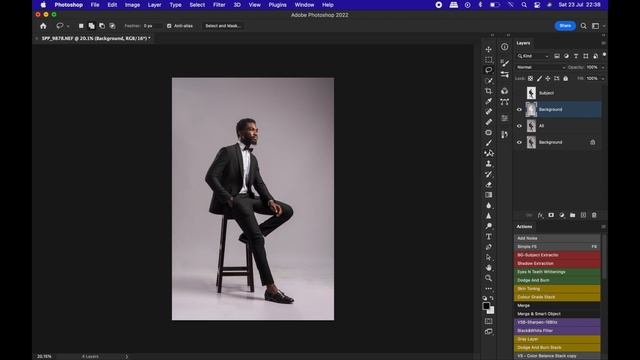This screenshot has width=640, height=360.
Task: Click the Share button
Action: (565, 26)
